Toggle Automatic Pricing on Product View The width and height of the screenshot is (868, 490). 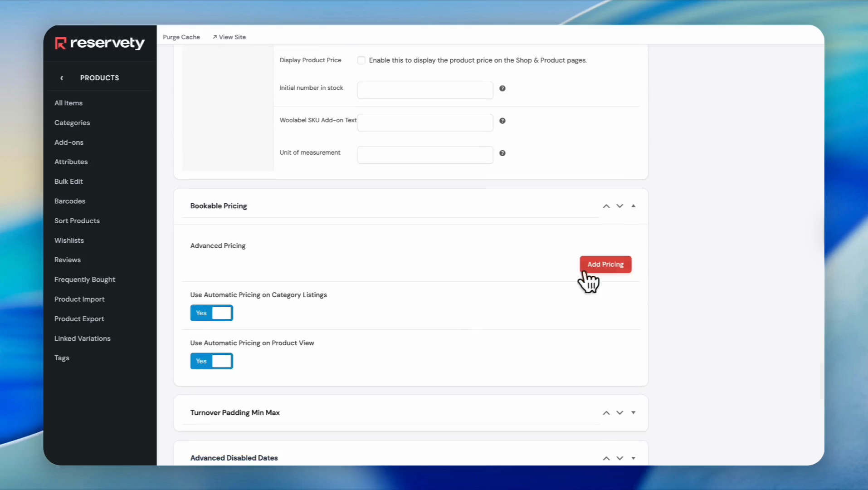tap(211, 361)
